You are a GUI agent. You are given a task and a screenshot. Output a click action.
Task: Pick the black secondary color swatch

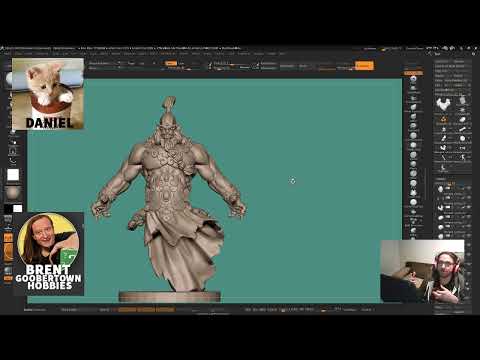point(8,209)
